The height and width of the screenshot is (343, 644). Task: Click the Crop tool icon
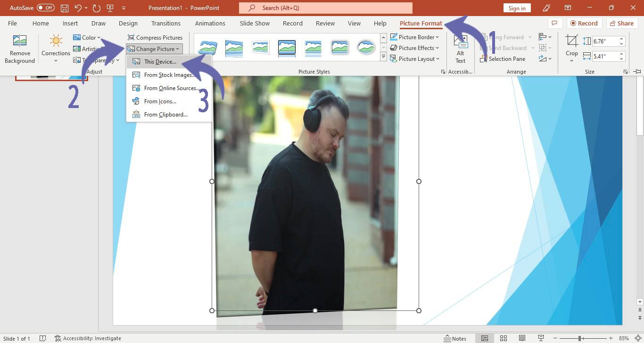[x=572, y=42]
